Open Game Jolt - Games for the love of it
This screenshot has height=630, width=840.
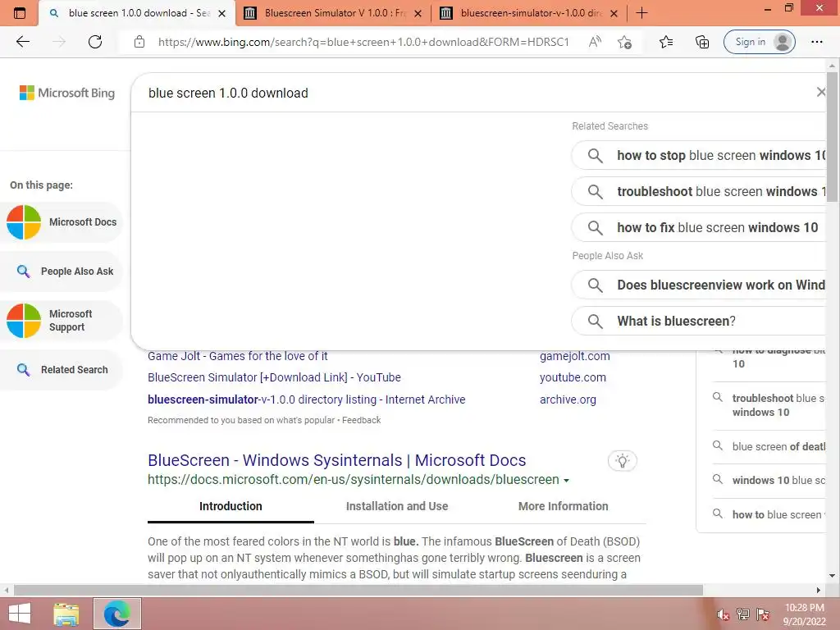point(237,357)
